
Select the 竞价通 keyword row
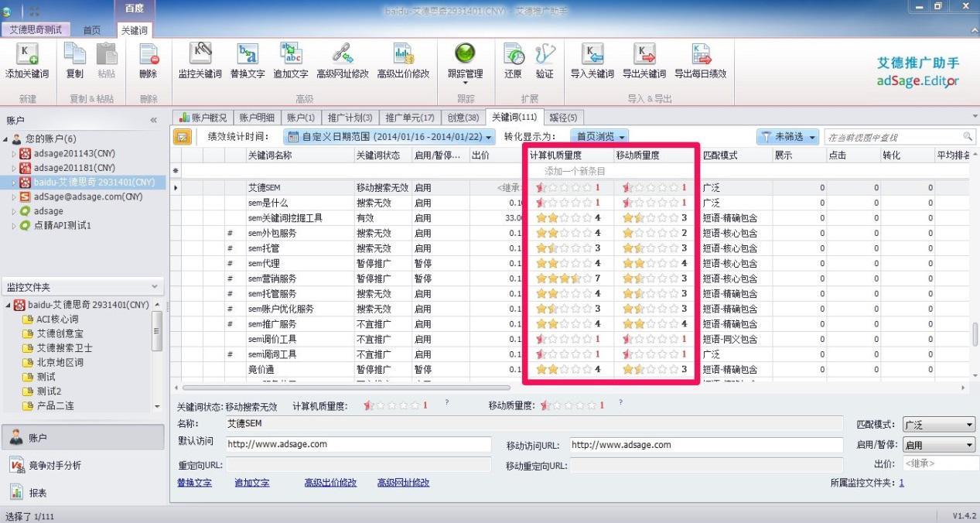pyautogui.click(x=569, y=370)
